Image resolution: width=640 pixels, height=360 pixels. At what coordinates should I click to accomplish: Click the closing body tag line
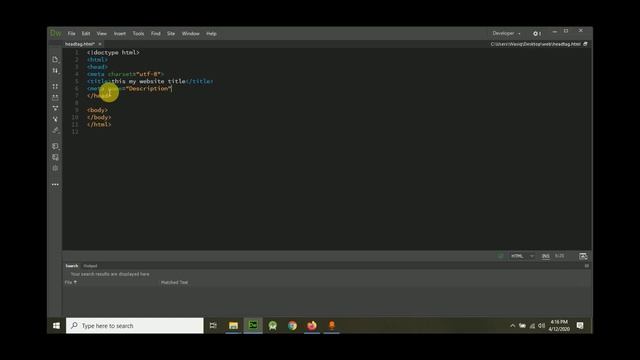[x=99, y=117]
